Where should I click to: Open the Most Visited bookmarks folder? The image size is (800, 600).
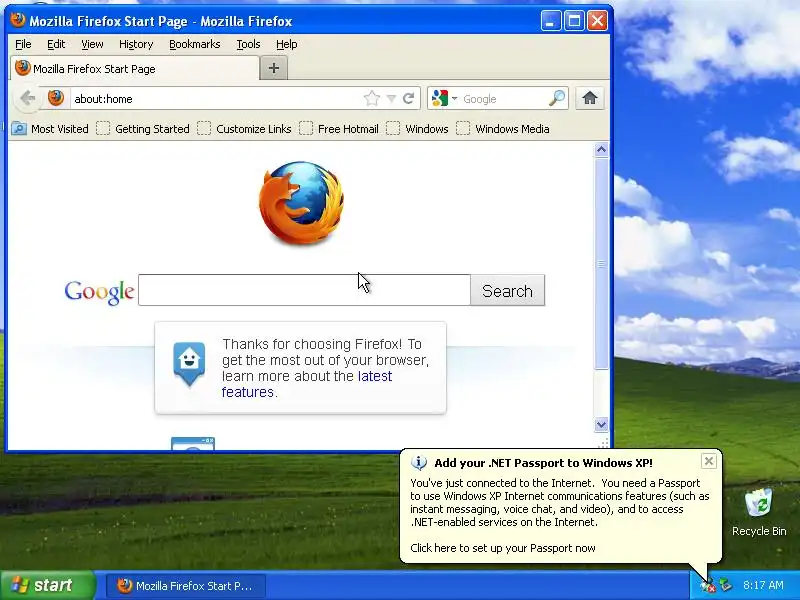pos(50,129)
